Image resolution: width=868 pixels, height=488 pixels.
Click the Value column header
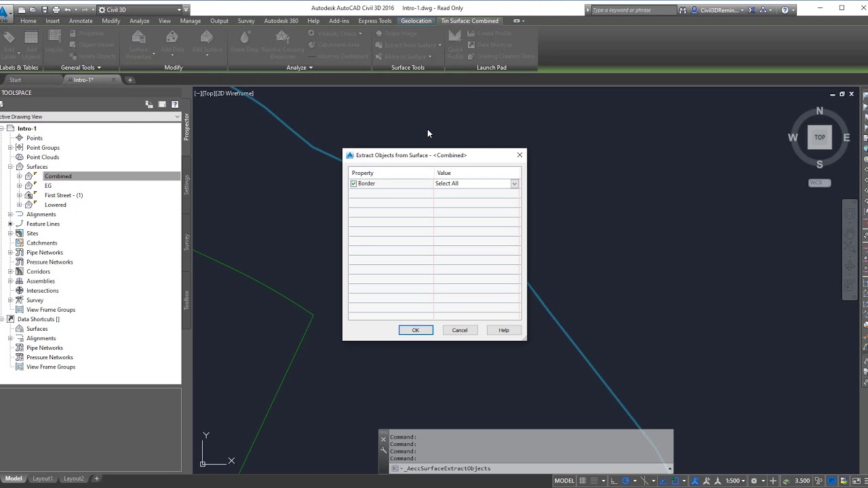477,173
